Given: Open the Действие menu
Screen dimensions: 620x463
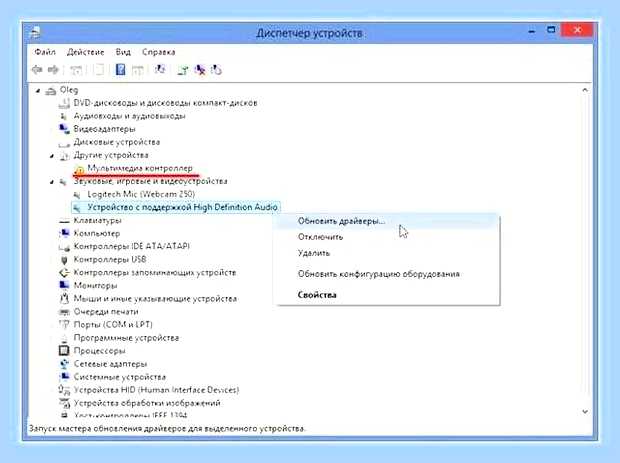Looking at the screenshot, I should (85, 52).
